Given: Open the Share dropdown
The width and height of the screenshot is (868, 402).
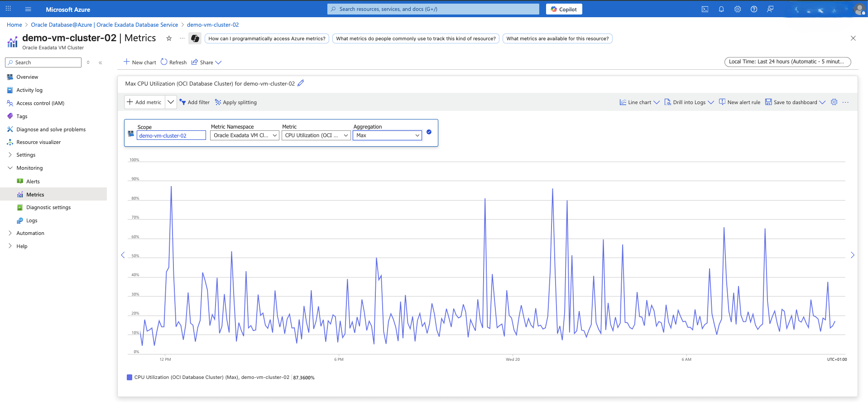Looking at the screenshot, I should tap(206, 62).
